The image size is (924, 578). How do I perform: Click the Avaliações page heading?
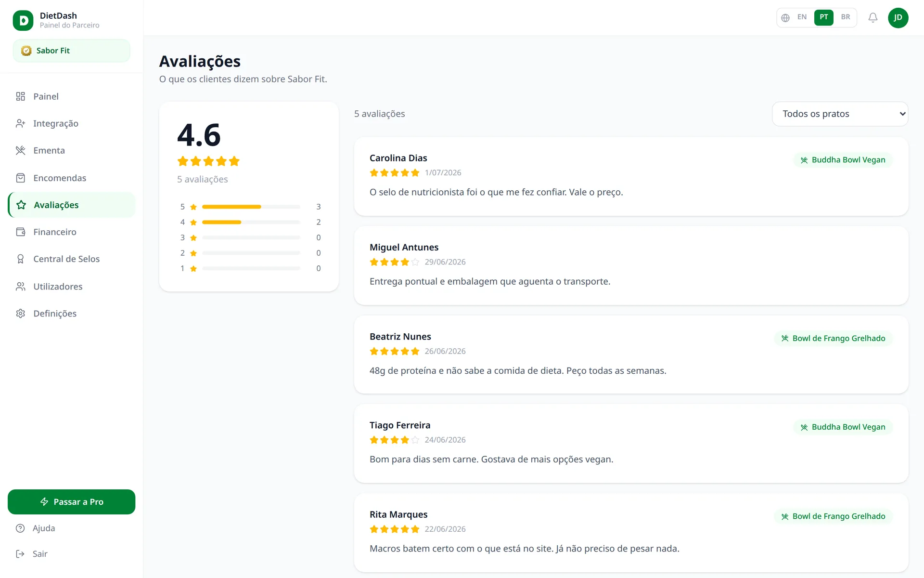pos(200,61)
